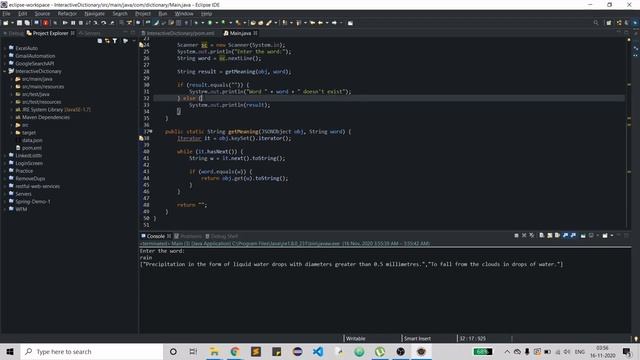The image size is (640, 360).
Task: Click the Resume debug toolbar icon
Action: coord(65,23)
